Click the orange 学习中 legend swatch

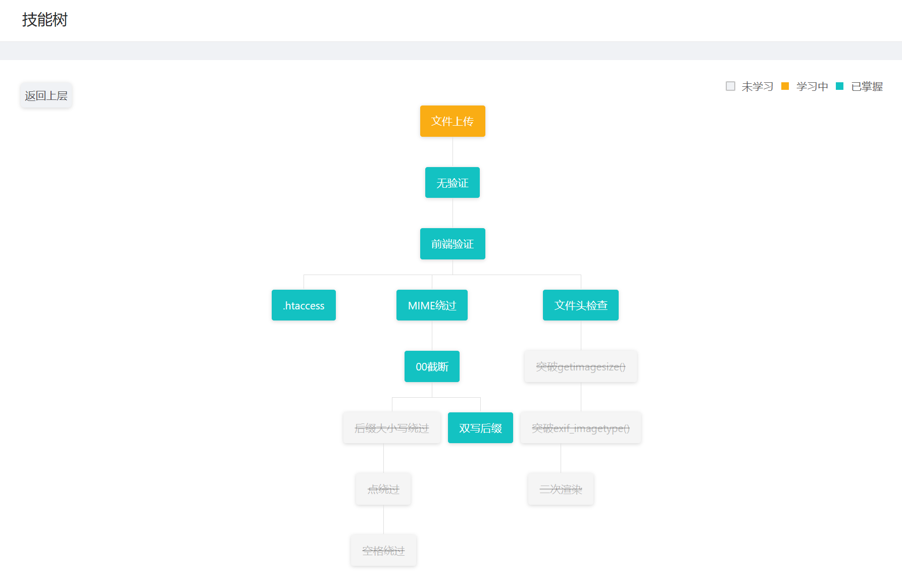[785, 86]
